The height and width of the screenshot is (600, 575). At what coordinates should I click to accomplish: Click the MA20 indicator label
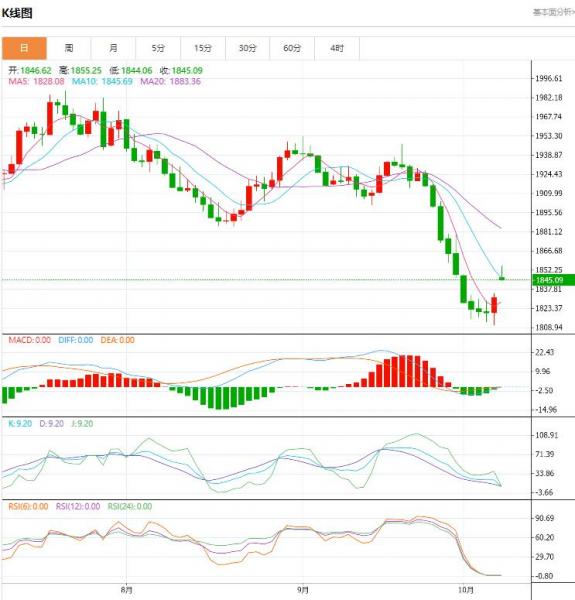click(x=171, y=81)
